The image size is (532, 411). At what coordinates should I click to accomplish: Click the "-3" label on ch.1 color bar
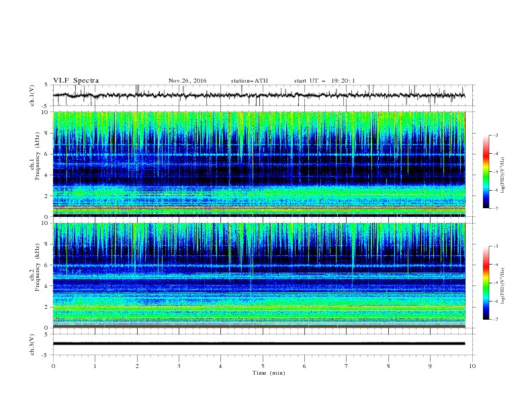click(x=495, y=135)
